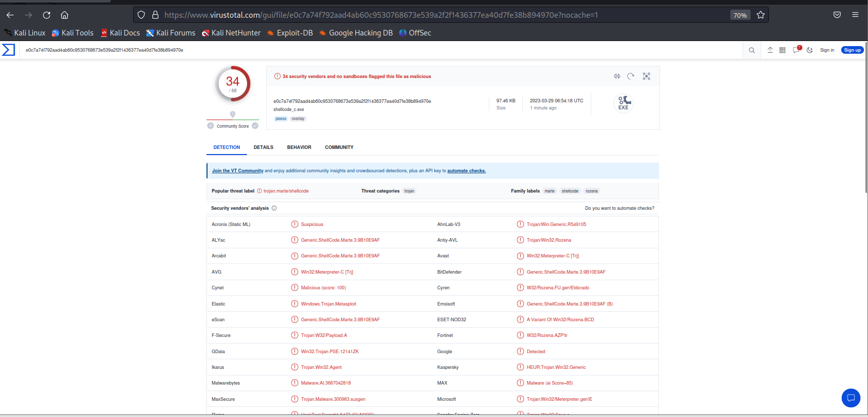This screenshot has height=417, width=868.
Task: Click ESET-NOD32 result Win32/Rozena.BCD
Action: 560,320
